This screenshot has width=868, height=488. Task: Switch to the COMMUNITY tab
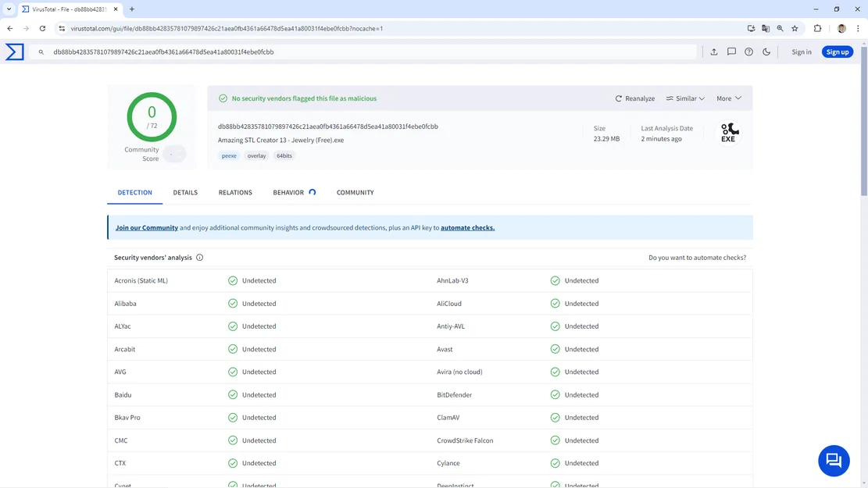355,193
